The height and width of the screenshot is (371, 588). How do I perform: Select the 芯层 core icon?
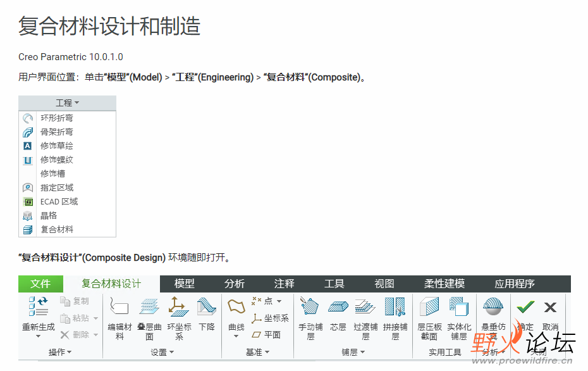(x=338, y=307)
